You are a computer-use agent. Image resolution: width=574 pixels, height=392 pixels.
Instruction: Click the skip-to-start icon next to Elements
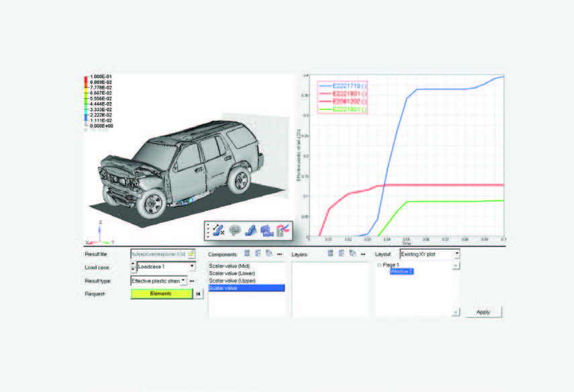point(198,293)
